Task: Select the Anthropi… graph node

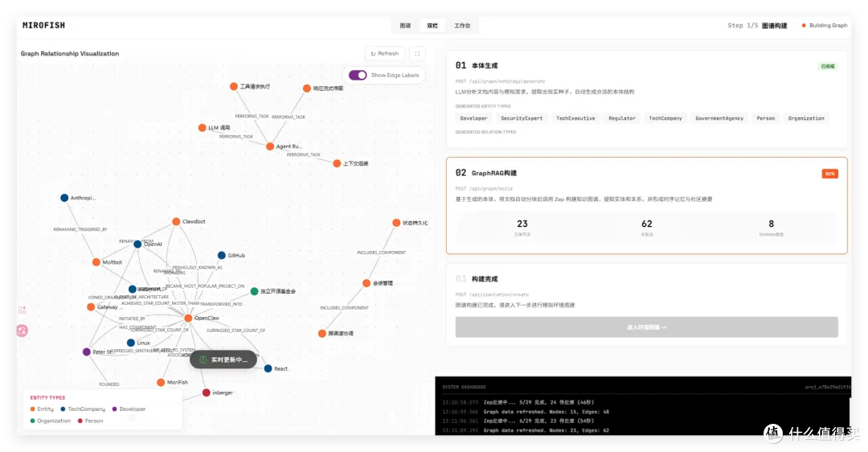Action: [64, 198]
